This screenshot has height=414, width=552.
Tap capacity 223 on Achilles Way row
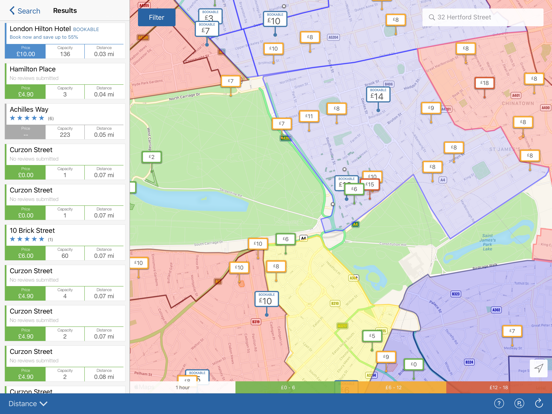click(65, 132)
